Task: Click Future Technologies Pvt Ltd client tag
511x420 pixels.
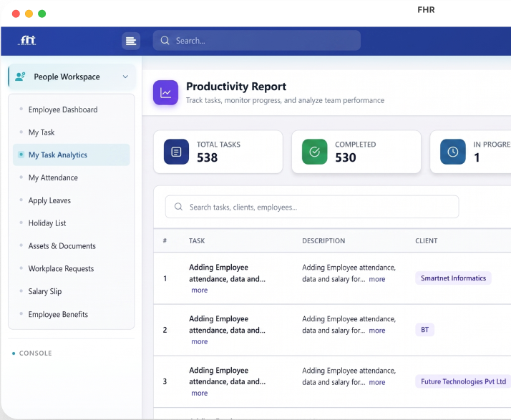Action: pyautogui.click(x=463, y=381)
